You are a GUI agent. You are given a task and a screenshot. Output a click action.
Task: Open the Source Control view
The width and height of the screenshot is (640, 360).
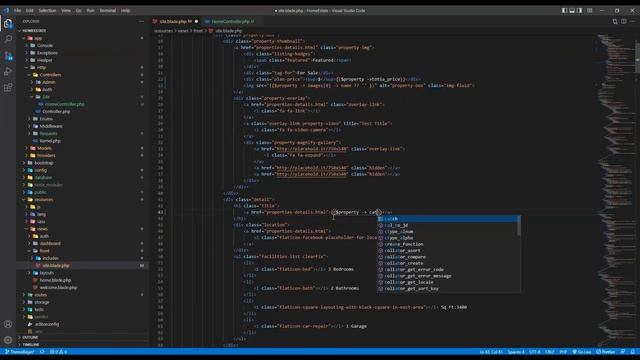point(8,56)
